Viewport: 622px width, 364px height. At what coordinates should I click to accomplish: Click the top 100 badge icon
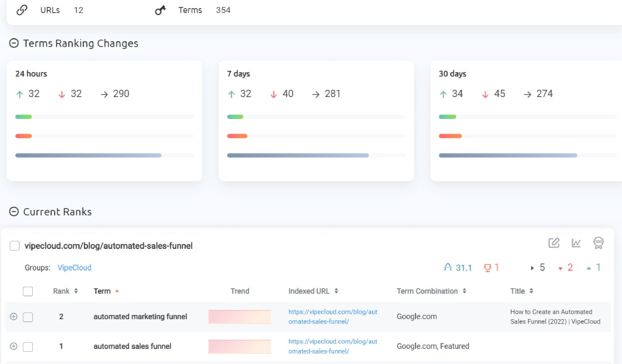tap(598, 243)
